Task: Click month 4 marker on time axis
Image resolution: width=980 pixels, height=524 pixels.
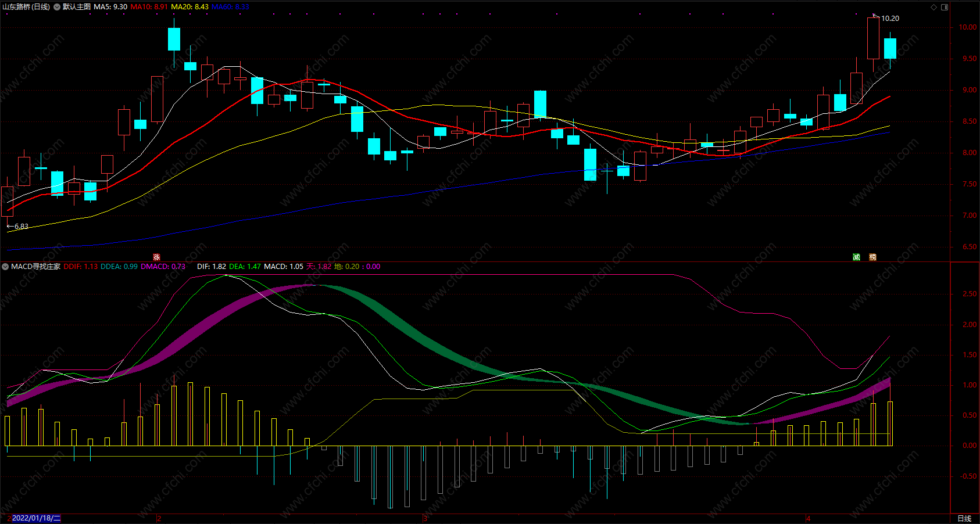Action: click(808, 518)
